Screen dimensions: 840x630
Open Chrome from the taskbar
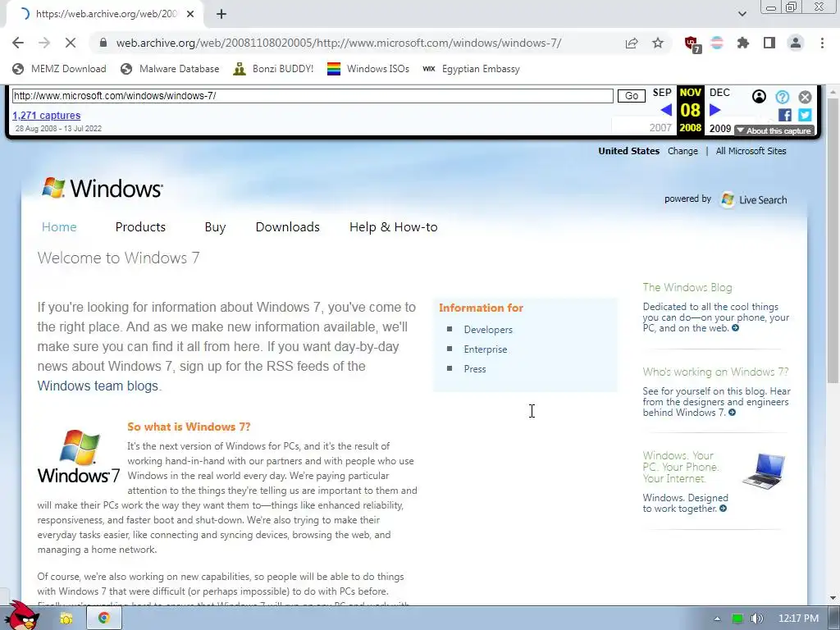(104, 619)
